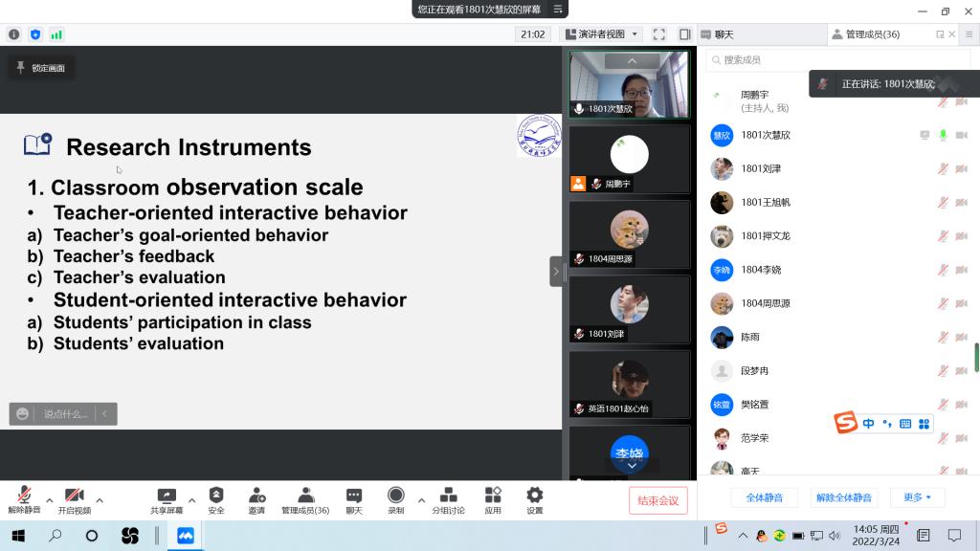Click the Invite (邀请) icon
The height and width of the screenshot is (551, 980).
pyautogui.click(x=256, y=496)
